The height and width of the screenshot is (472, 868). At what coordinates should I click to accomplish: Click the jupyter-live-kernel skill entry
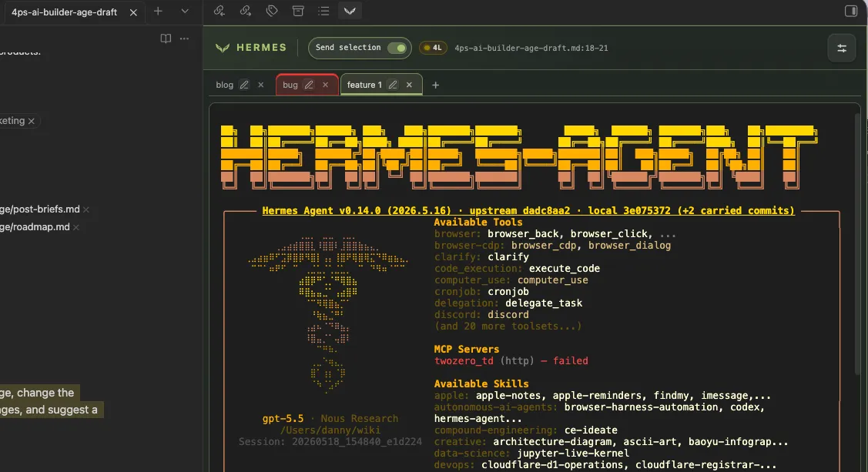[x=573, y=454]
